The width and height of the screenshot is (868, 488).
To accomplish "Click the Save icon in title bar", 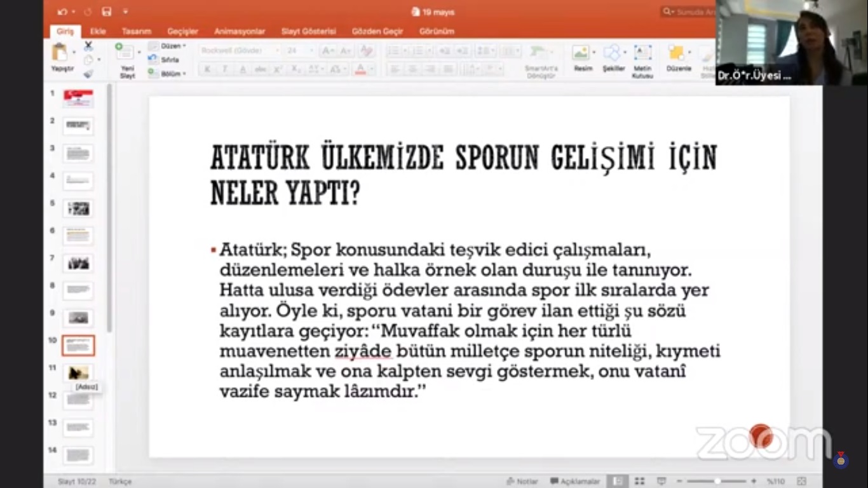I will 107,11.
